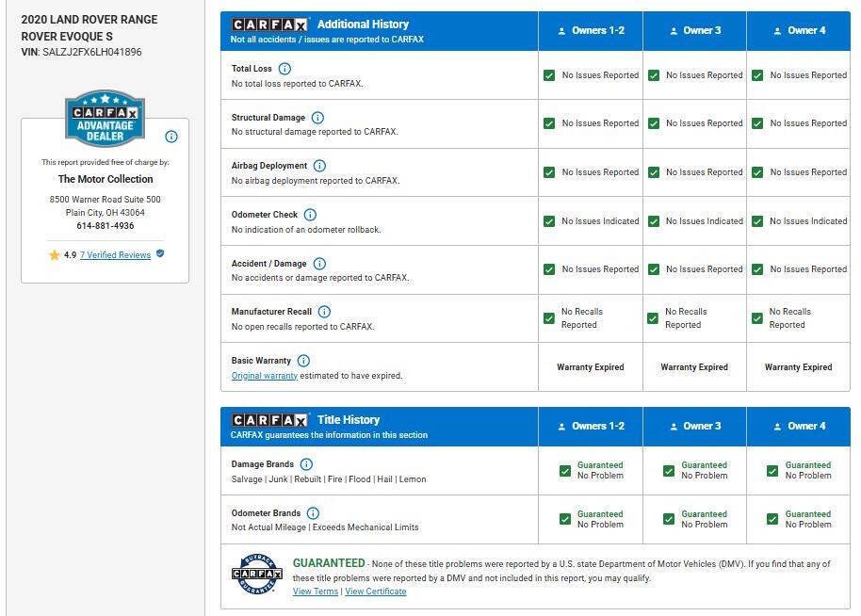
Task: Click the Odometer Check checkmark for Owners 1-2
Action: (549, 221)
